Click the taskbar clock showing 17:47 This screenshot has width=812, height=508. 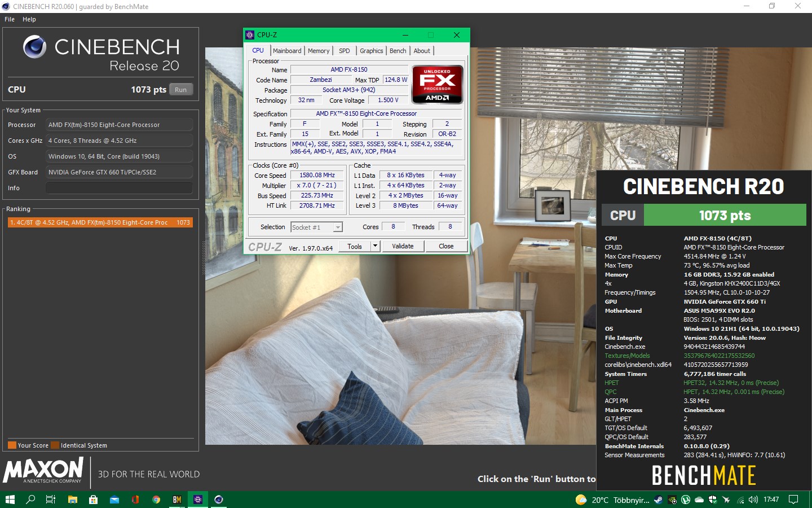(x=771, y=500)
